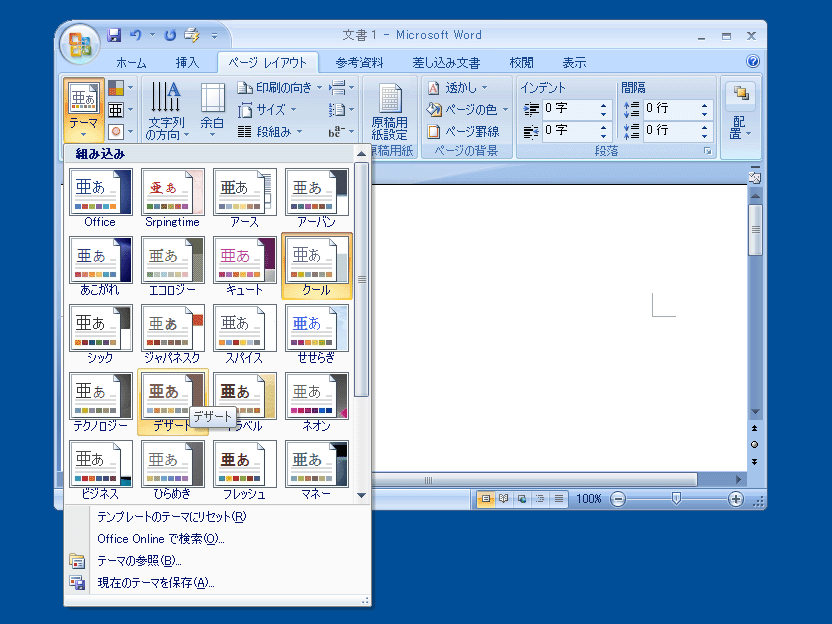Viewport: 832px width, 624px height.
Task: Open the 余白 margins menu
Action: [x=212, y=110]
